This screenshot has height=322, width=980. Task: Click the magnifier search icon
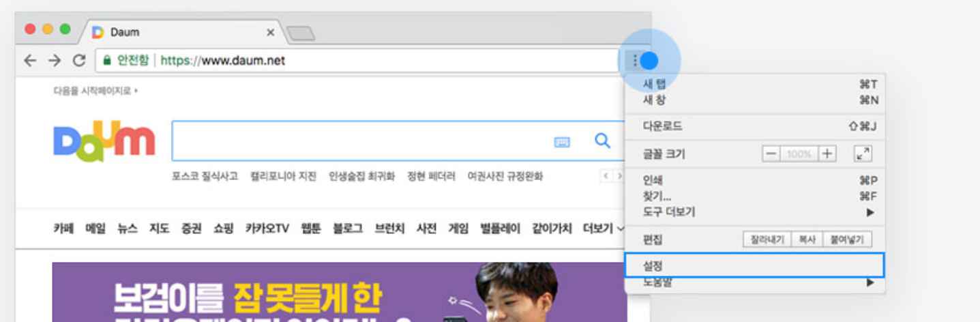tap(602, 141)
